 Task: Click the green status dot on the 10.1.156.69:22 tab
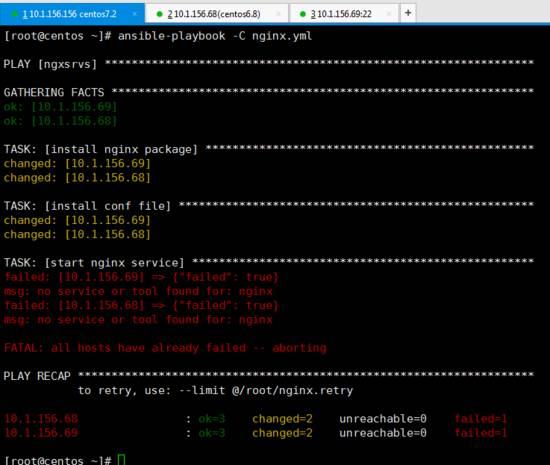click(x=303, y=14)
